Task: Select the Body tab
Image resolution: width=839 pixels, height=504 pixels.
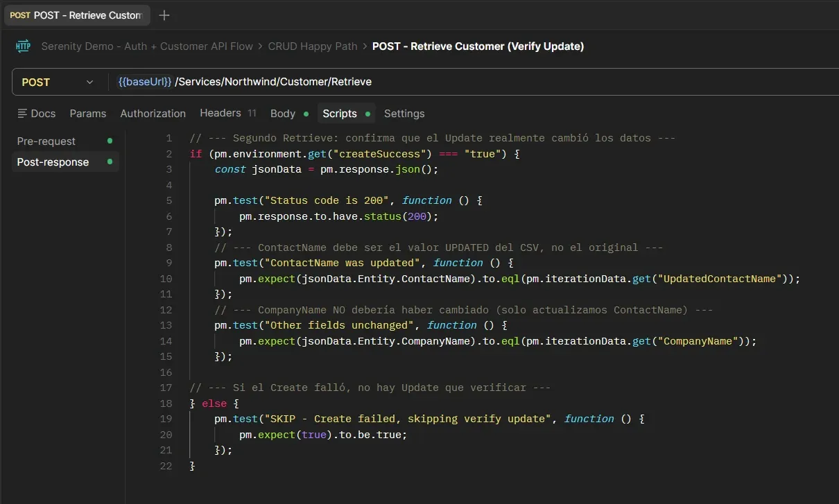Action: coord(282,113)
